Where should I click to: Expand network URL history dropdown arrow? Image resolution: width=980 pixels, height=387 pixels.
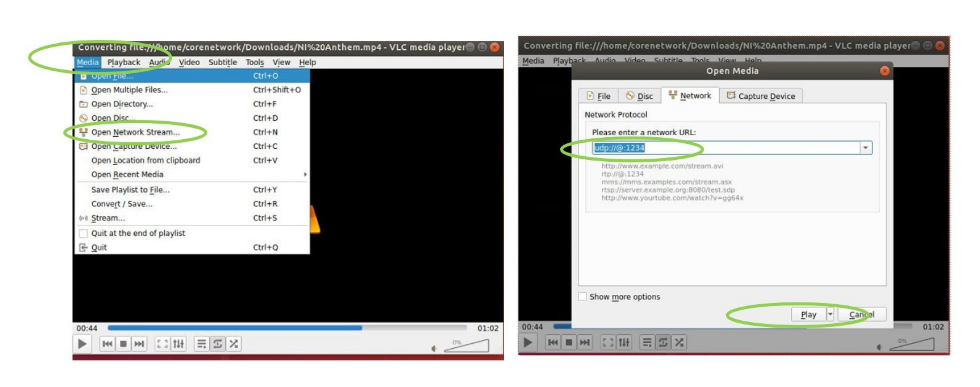coord(865,148)
